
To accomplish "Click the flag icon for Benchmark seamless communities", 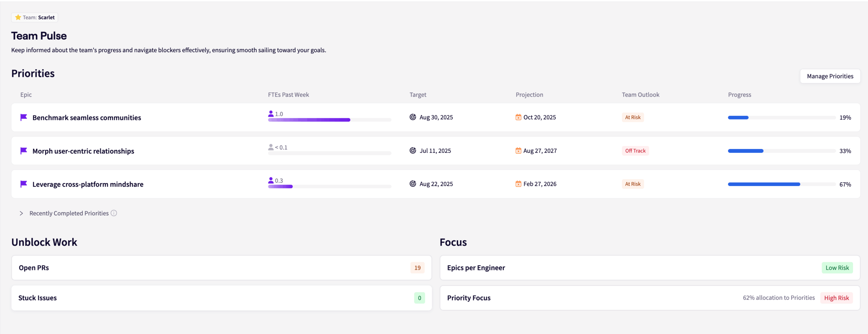I will click(24, 117).
